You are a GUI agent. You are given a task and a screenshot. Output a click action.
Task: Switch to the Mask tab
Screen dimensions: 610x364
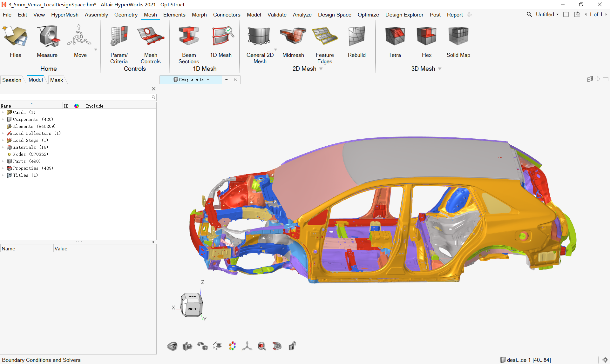point(57,80)
